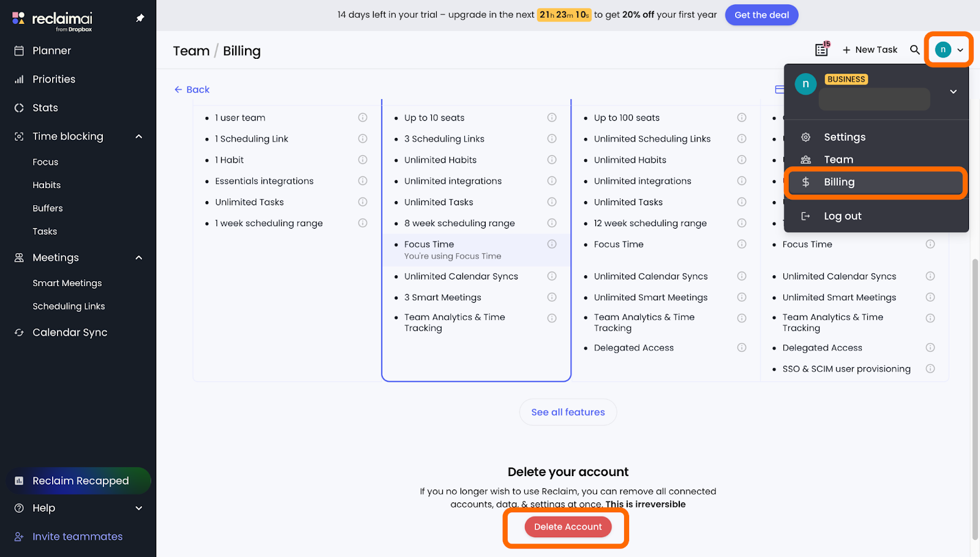Image resolution: width=980 pixels, height=557 pixels.
Task: Choose Log out from the menu
Action: point(842,216)
